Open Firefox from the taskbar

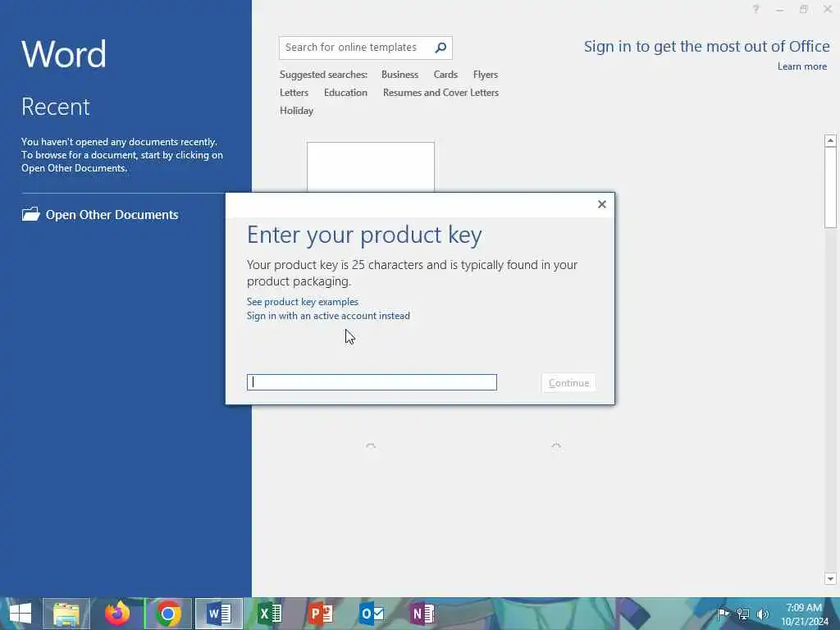[116, 614]
